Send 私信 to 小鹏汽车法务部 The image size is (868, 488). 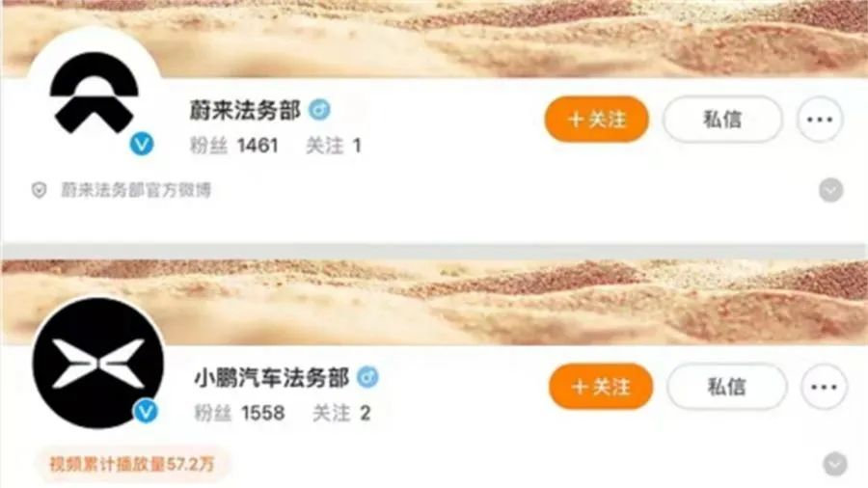point(727,386)
